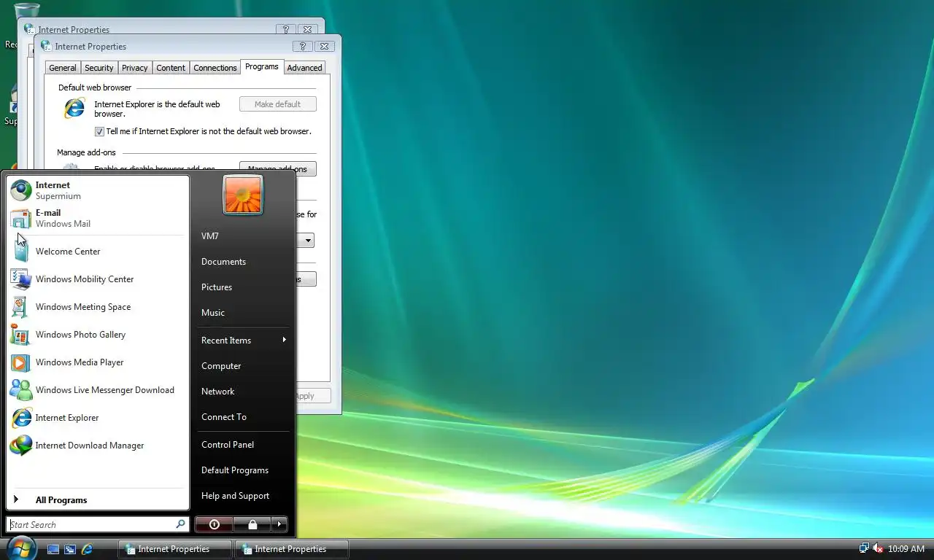
Task: Switch to the Advanced tab
Action: point(304,68)
